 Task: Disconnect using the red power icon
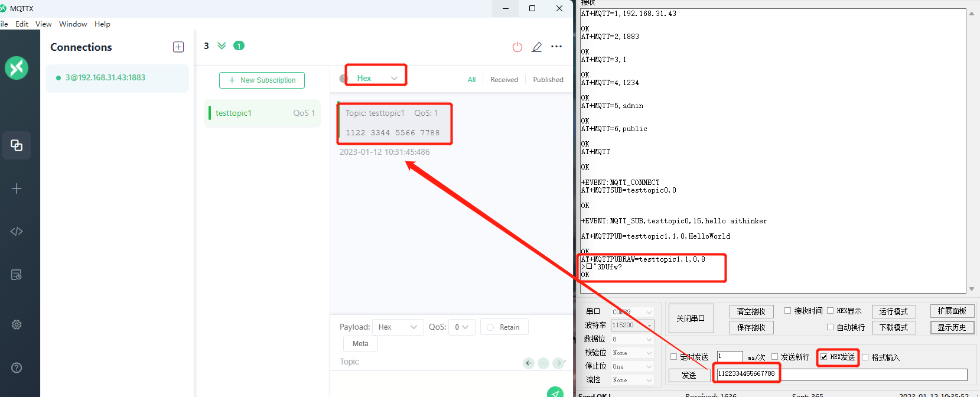coord(517,47)
